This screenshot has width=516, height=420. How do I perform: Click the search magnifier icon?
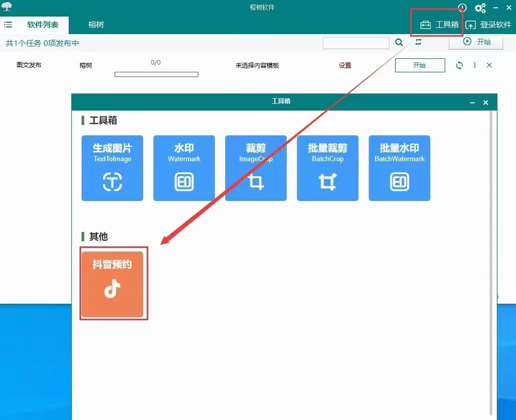399,43
